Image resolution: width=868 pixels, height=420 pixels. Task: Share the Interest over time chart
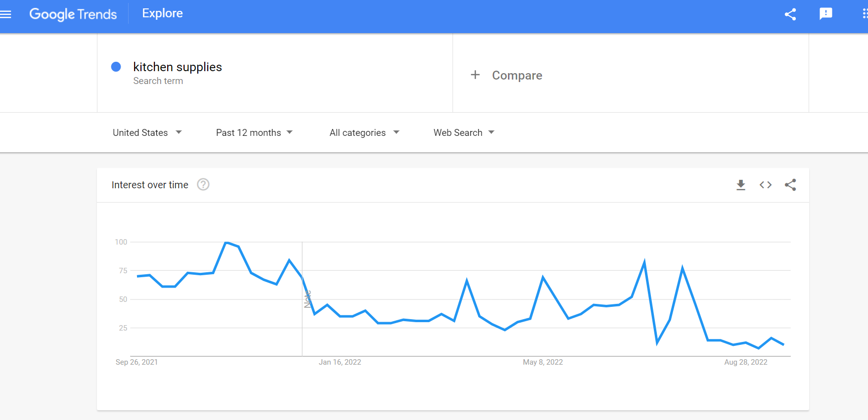(790, 185)
